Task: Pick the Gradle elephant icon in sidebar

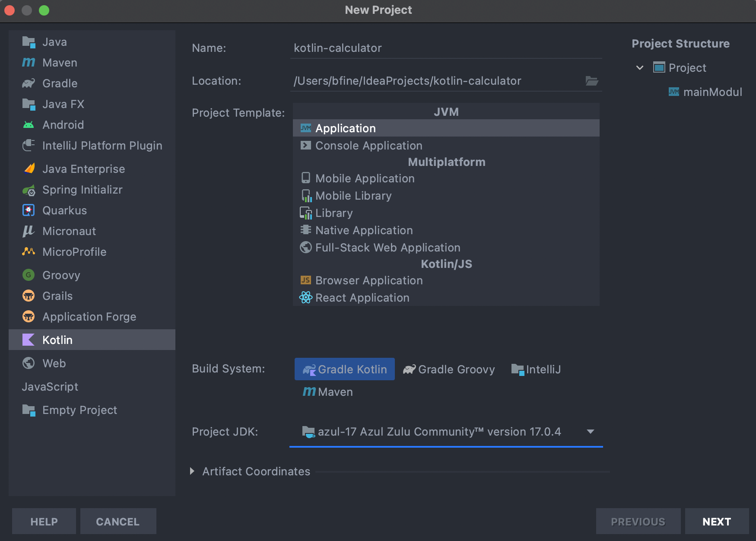Action: pyautogui.click(x=29, y=83)
